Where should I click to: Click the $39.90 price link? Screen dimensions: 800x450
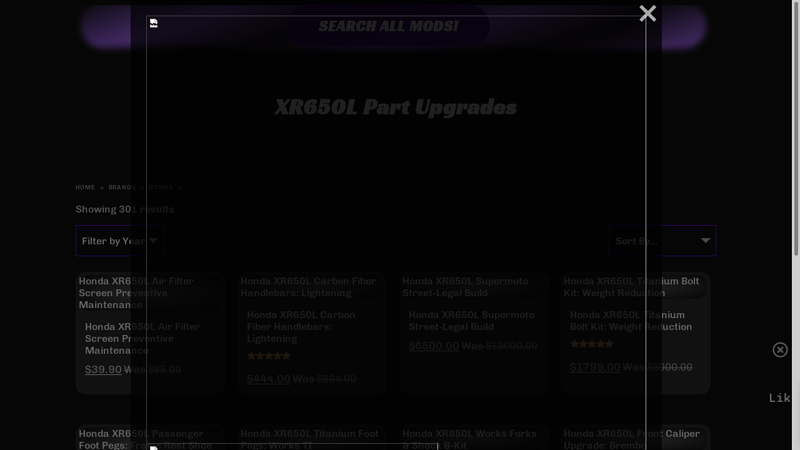(103, 369)
